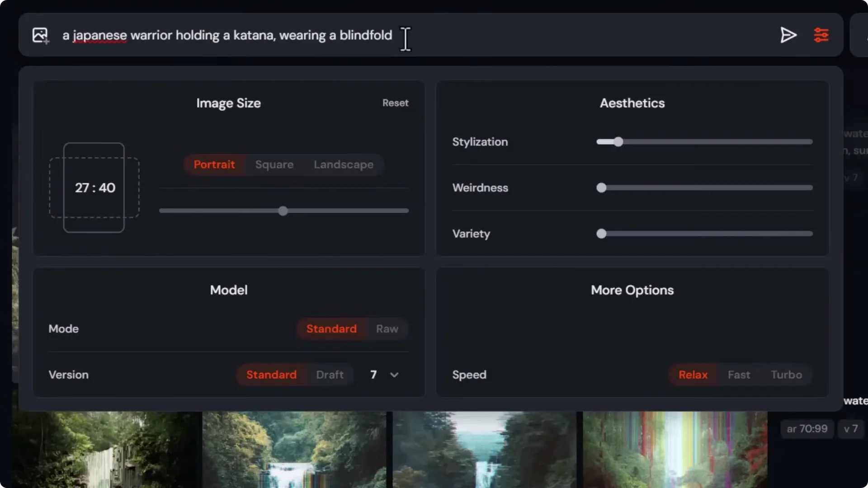The width and height of the screenshot is (868, 488).
Task: Select the Landscape aspect ratio option
Action: (x=343, y=164)
